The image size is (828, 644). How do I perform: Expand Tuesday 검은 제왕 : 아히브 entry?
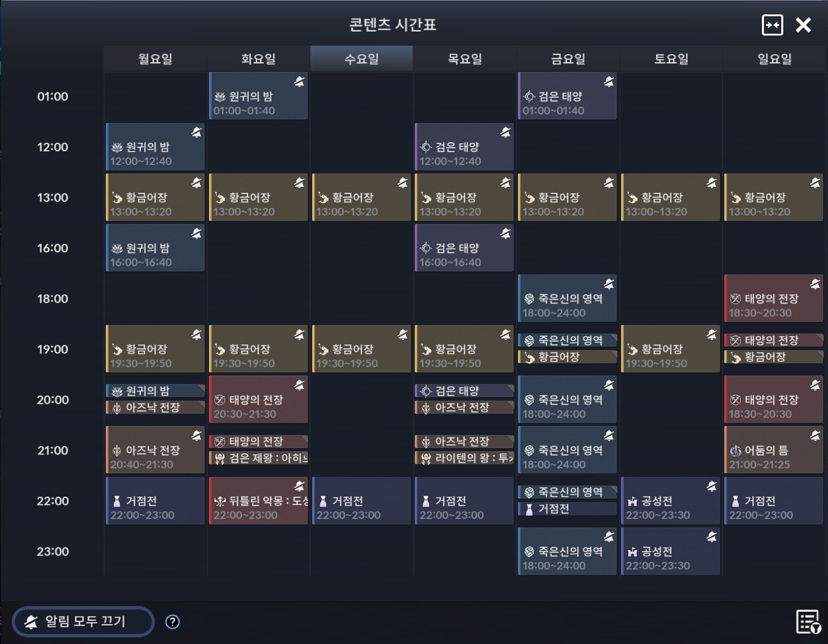tap(258, 458)
